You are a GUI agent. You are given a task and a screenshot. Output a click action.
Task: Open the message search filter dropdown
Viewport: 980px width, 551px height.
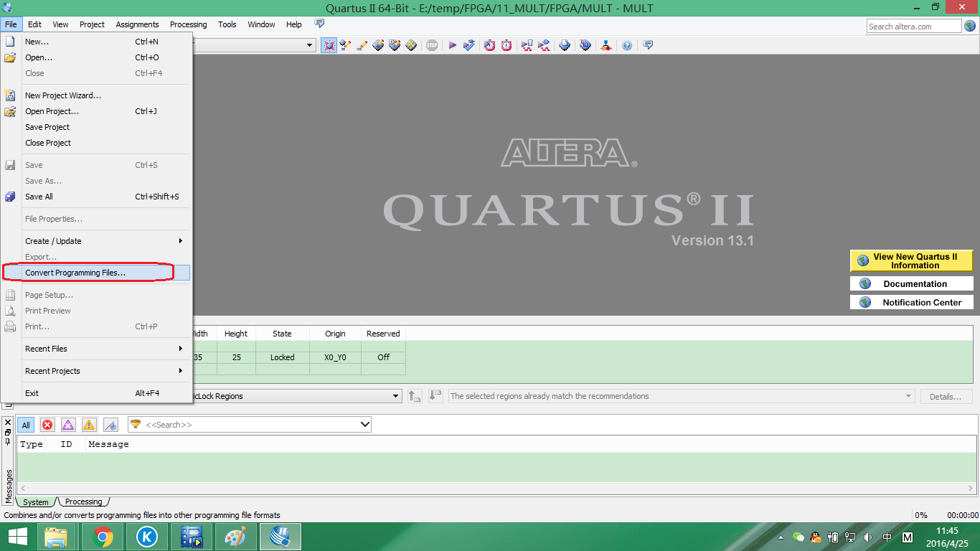pos(364,424)
